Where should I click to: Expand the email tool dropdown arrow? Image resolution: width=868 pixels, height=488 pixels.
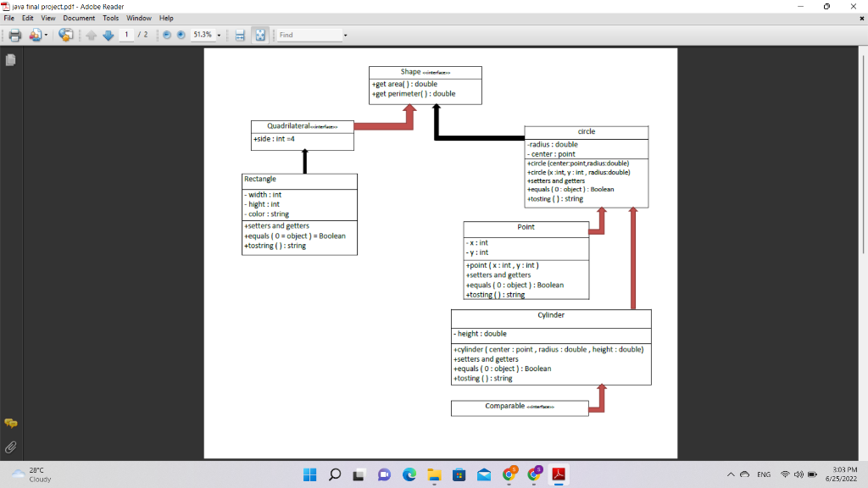(46, 35)
